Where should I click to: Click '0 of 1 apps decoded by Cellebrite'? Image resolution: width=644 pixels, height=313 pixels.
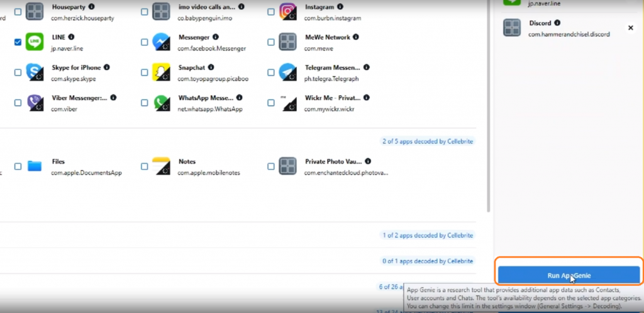tap(428, 261)
